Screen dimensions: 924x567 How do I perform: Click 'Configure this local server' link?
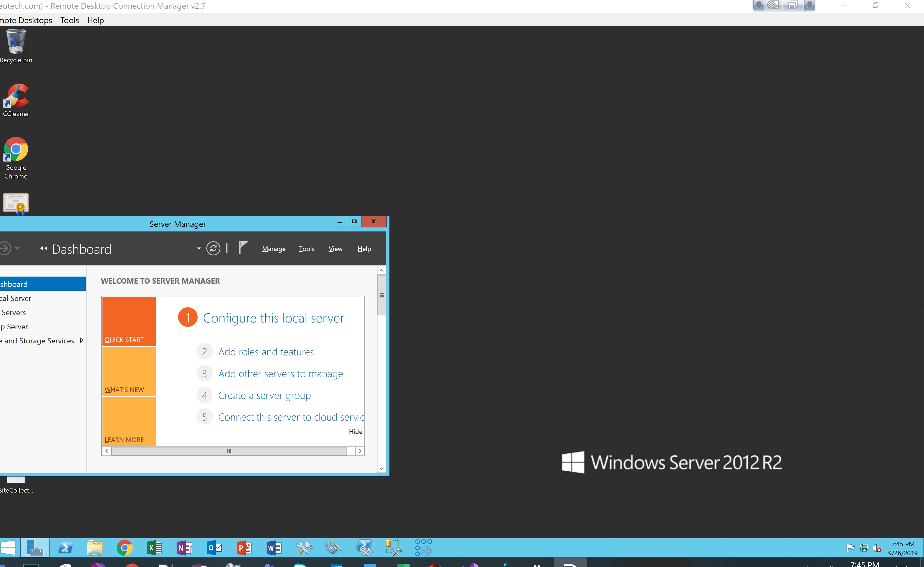pyautogui.click(x=273, y=318)
